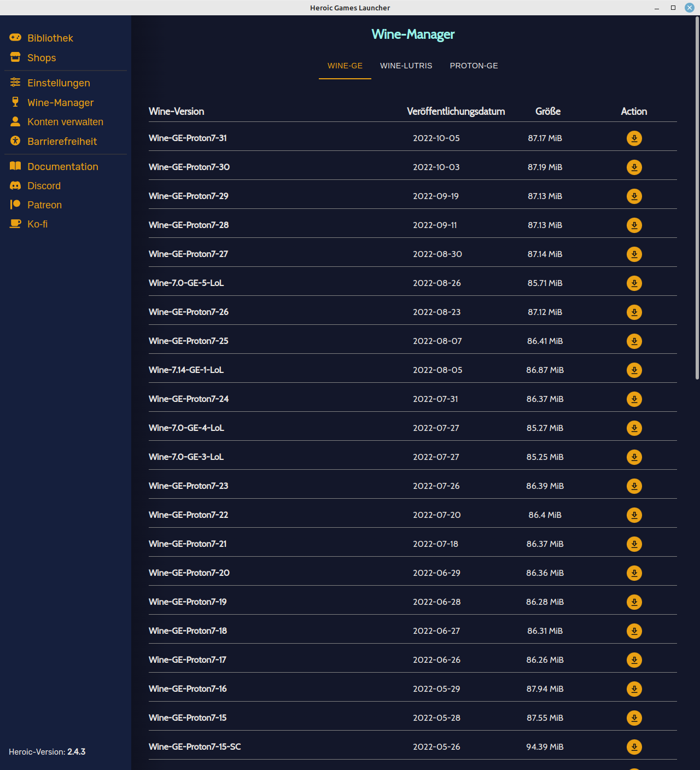The width and height of the screenshot is (700, 770).
Task: Download Wine-7.0-GE-4-LoL
Action: pyautogui.click(x=634, y=428)
